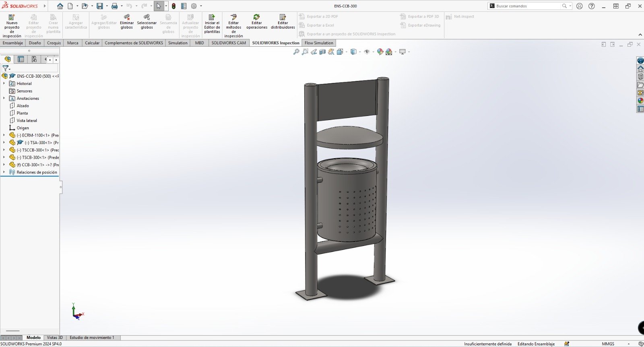This screenshot has width=644, height=347.
Task: Open Editar distribuidores tool
Action: (x=283, y=17)
